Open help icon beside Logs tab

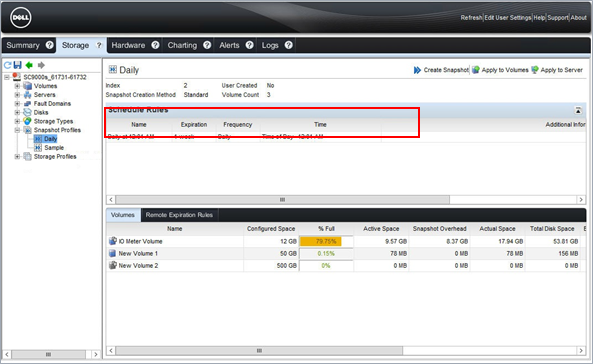pyautogui.click(x=289, y=45)
